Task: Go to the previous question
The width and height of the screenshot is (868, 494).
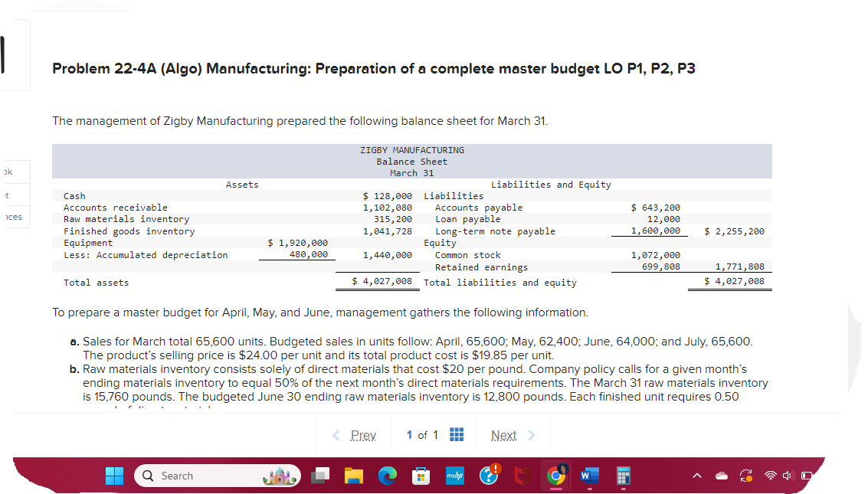Action: click(x=363, y=435)
